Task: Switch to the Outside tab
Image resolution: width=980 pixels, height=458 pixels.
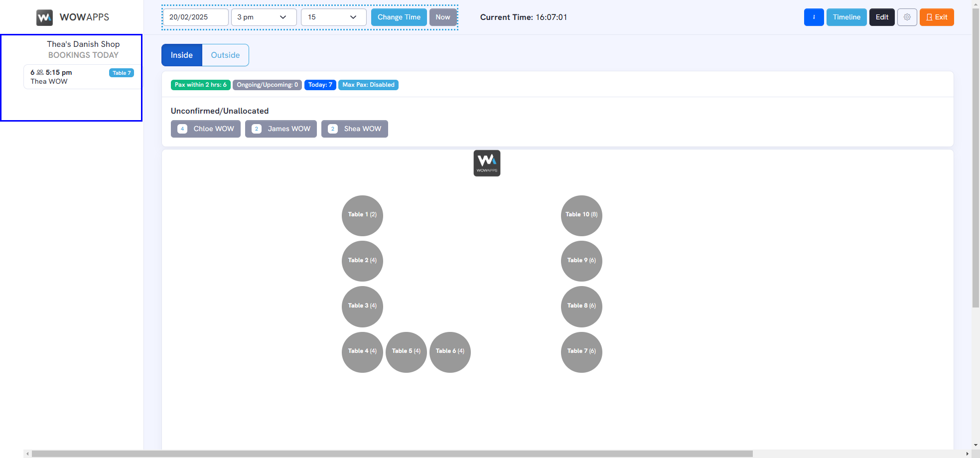Action: (x=225, y=55)
